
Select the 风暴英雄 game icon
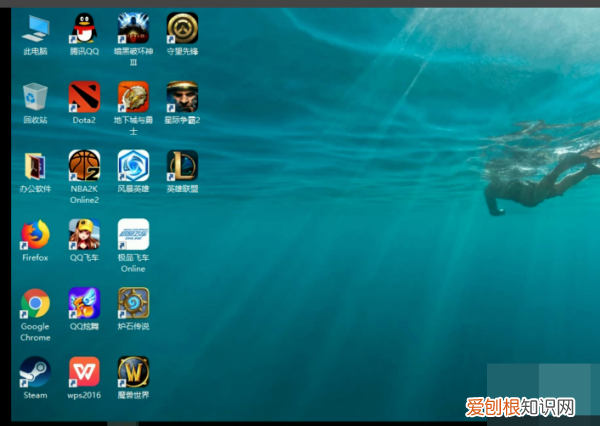(x=133, y=166)
